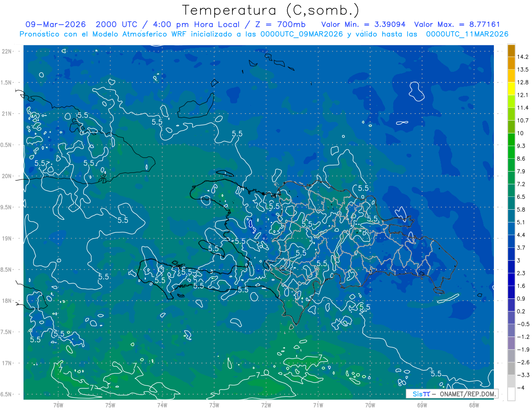Click legend value "7.9"
Screen dimensions: 532x411
click(521, 172)
